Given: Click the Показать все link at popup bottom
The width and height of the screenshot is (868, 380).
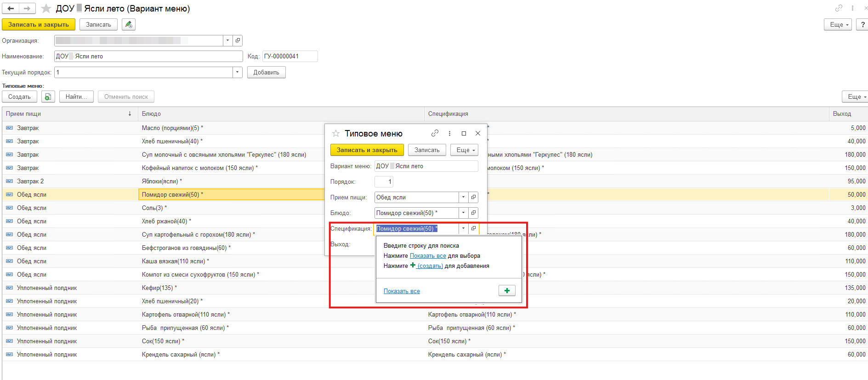Looking at the screenshot, I should coord(402,291).
